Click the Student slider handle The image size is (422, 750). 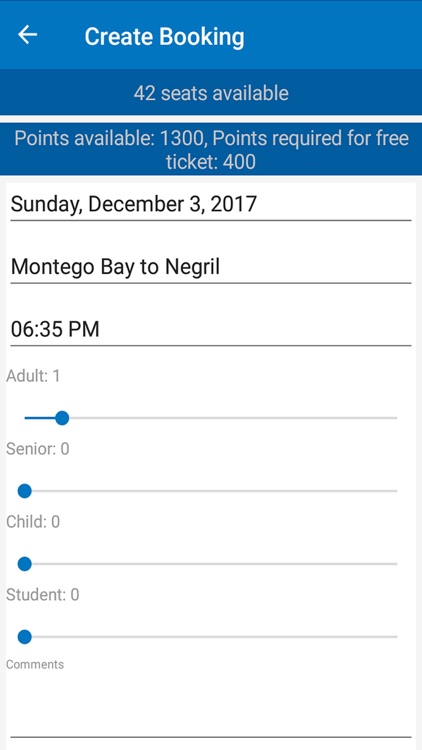[24, 637]
